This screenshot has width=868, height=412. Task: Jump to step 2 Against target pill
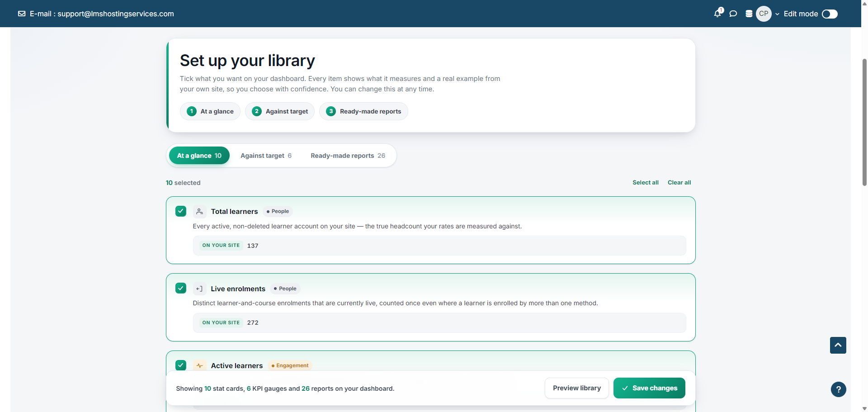(280, 111)
